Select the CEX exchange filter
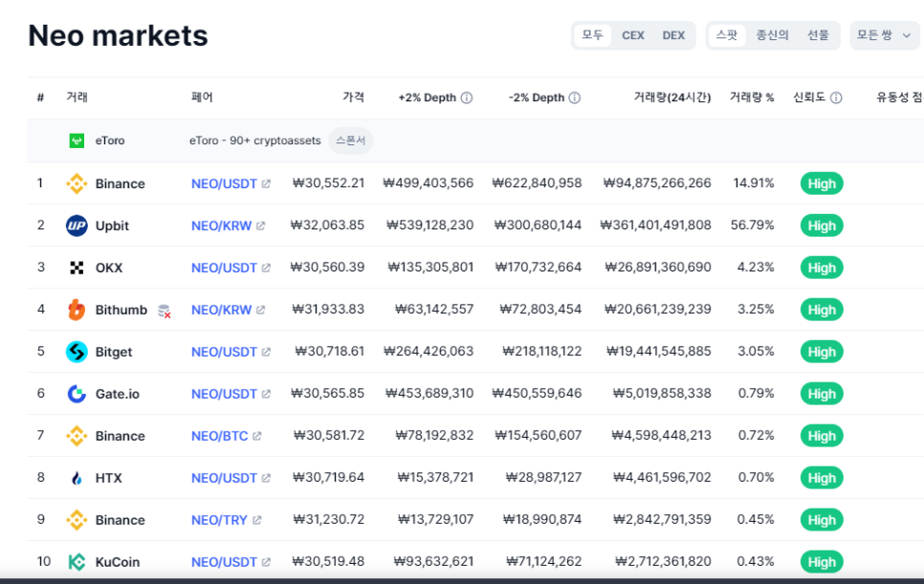Image resolution: width=924 pixels, height=584 pixels. pyautogui.click(x=633, y=35)
